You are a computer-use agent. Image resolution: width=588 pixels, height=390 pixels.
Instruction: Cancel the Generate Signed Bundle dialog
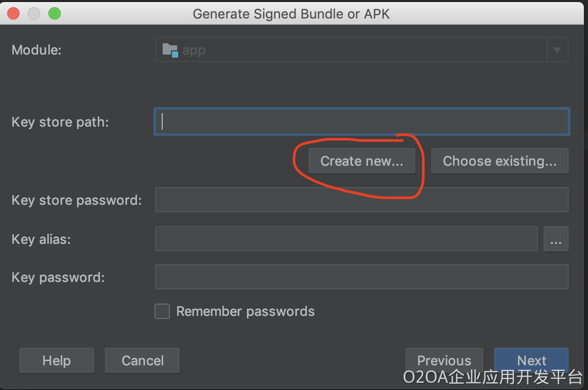(x=142, y=360)
